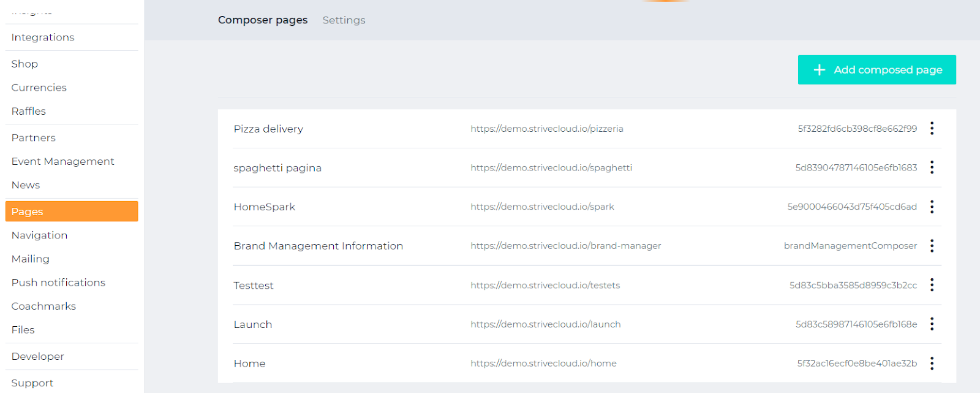Image resolution: width=980 pixels, height=393 pixels.
Task: Open the Event Management section
Action: pos(62,161)
